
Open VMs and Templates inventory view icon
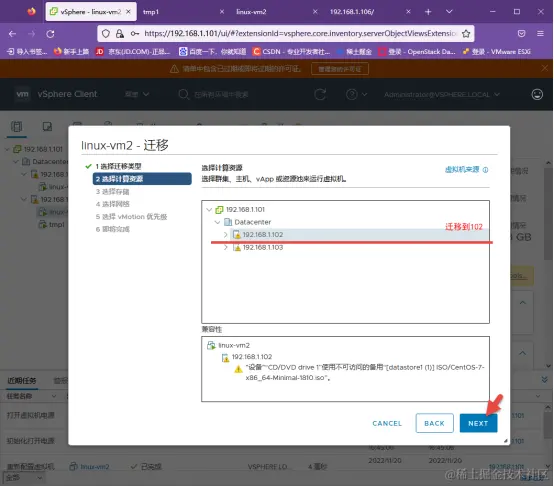coord(47,126)
